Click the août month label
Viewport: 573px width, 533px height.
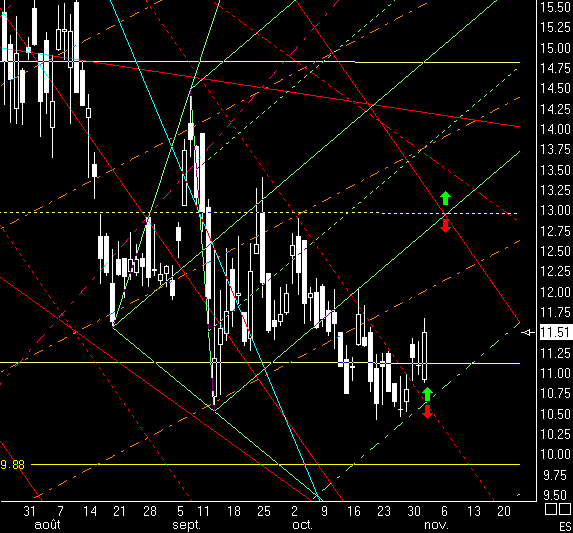[47, 525]
